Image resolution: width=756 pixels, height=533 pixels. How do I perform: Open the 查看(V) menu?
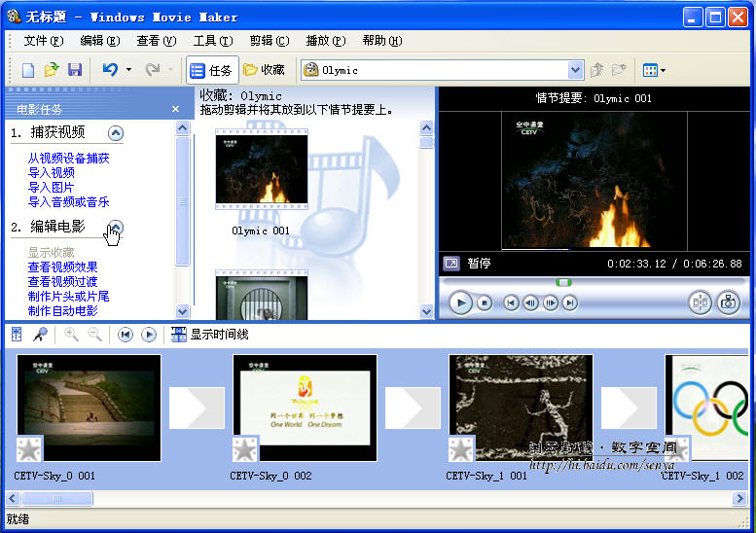157,41
